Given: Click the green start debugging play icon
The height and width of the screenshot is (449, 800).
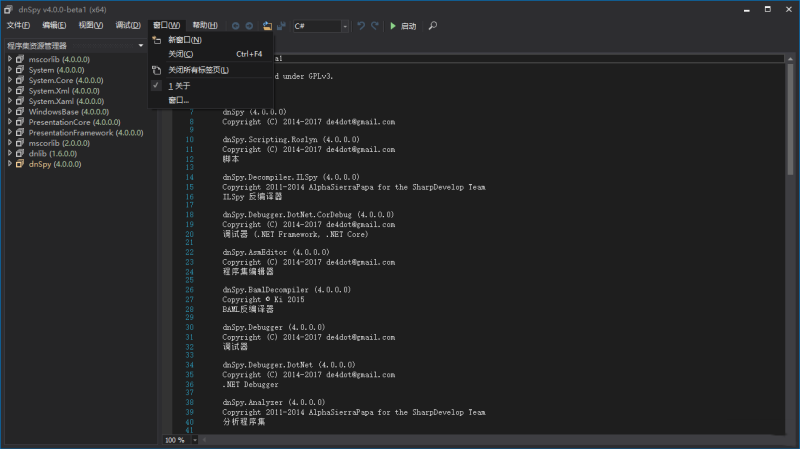Looking at the screenshot, I should 393,26.
